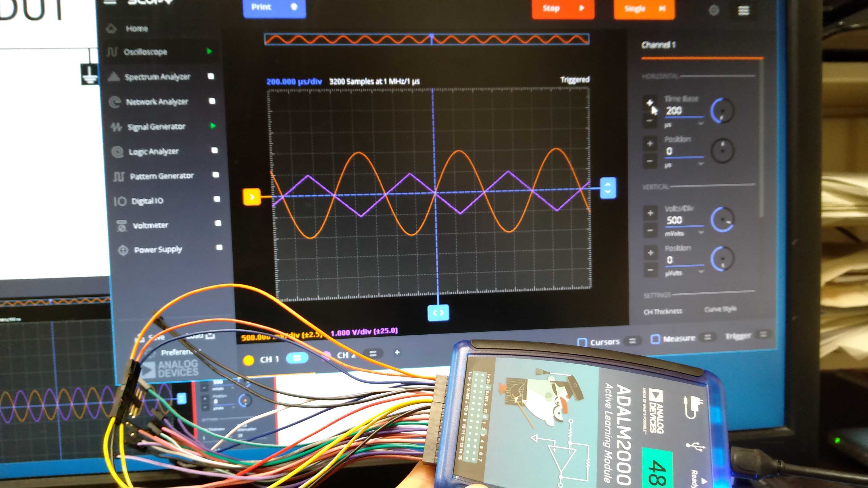Screen dimensions: 868x488
Task: Open the Digital IO icon
Action: 120,201
